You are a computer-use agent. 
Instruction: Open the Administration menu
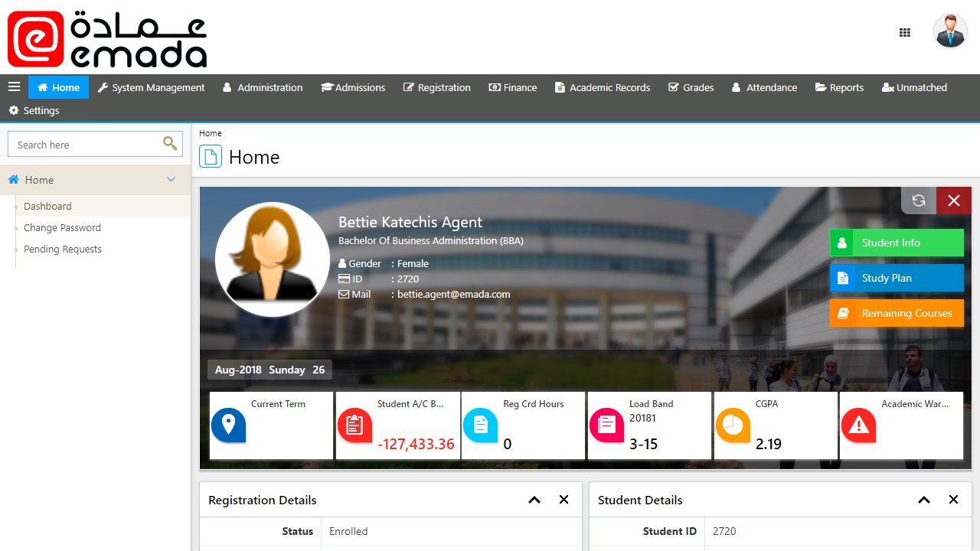[263, 87]
